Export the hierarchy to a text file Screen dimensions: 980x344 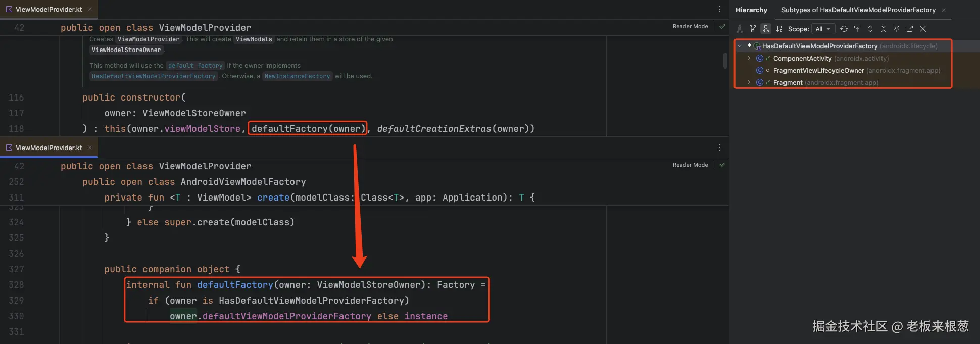pyautogui.click(x=910, y=29)
